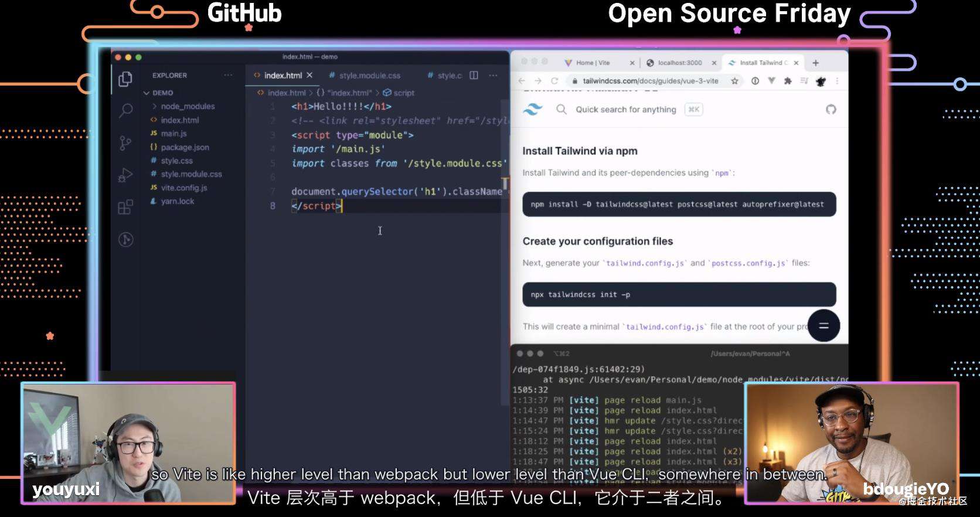
Task: Open the editor more actions ellipsis menu
Action: (493, 75)
